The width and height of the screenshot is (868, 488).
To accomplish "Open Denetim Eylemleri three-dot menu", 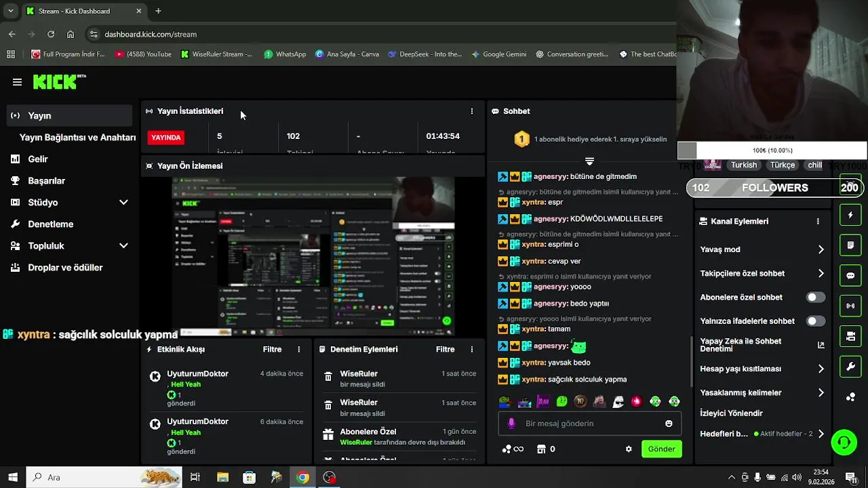I will click(472, 349).
